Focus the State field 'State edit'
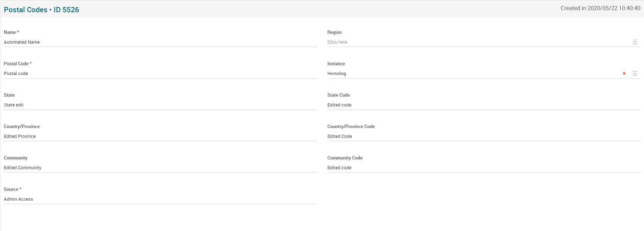 coord(160,105)
